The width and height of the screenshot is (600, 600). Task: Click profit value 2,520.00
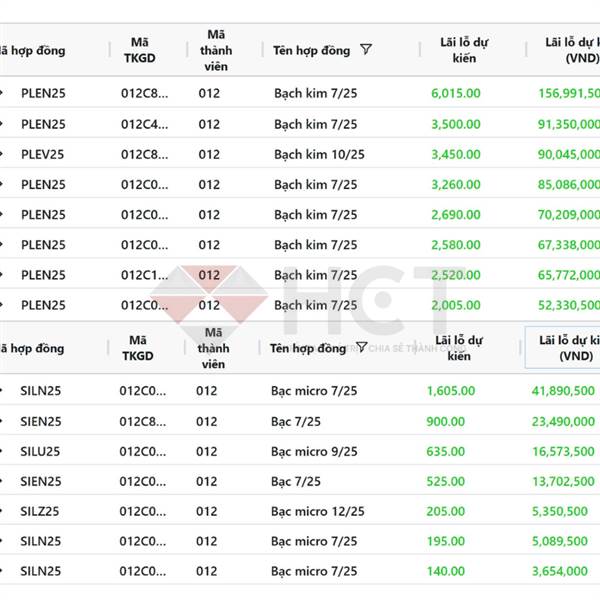(x=456, y=275)
